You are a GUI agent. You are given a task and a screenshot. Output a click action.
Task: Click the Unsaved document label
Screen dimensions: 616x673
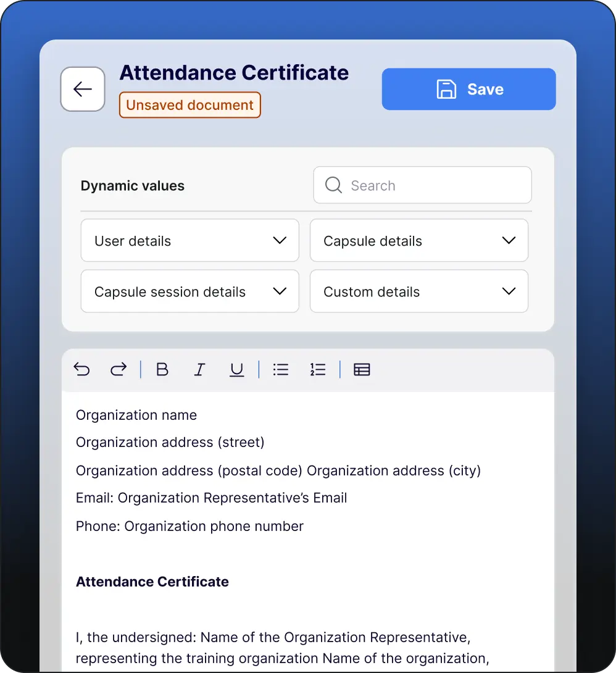(189, 104)
